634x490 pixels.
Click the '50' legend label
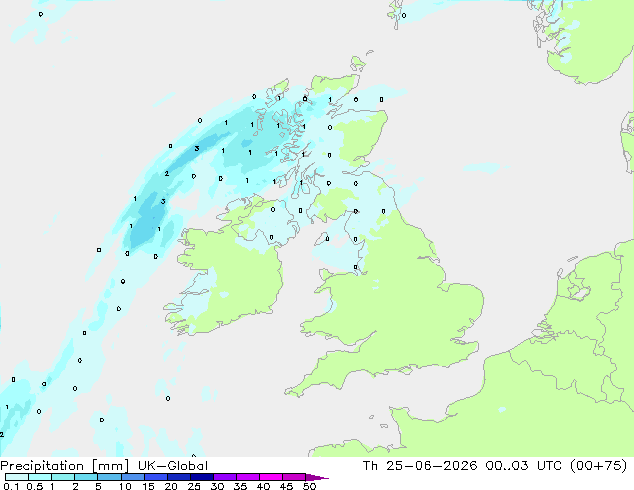click(309, 486)
